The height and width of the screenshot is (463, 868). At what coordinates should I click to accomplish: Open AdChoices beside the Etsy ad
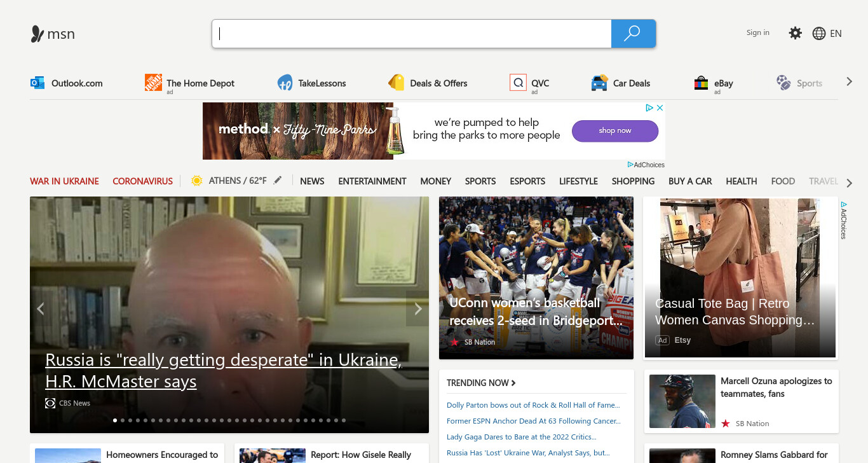click(x=843, y=220)
